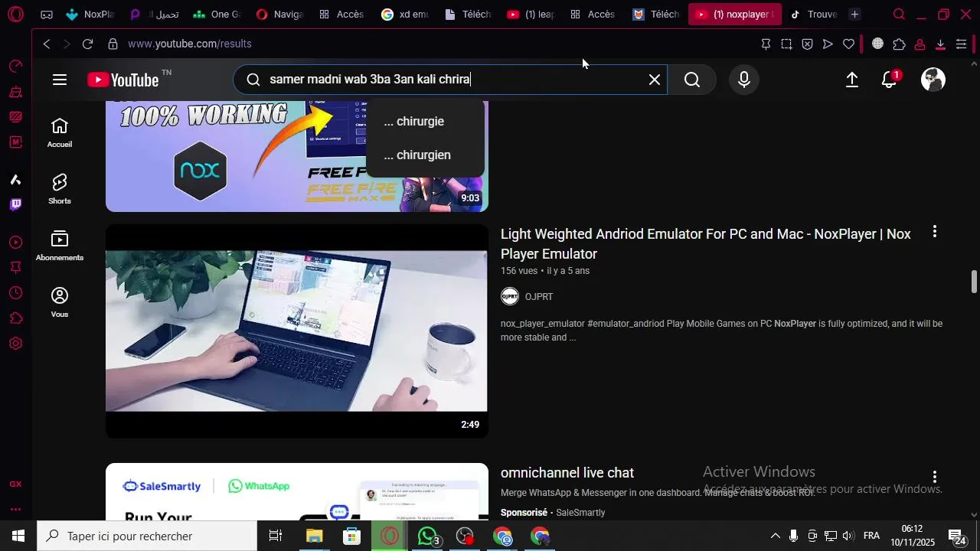Click the site lock security icon
The image size is (980, 551).
coord(113,44)
